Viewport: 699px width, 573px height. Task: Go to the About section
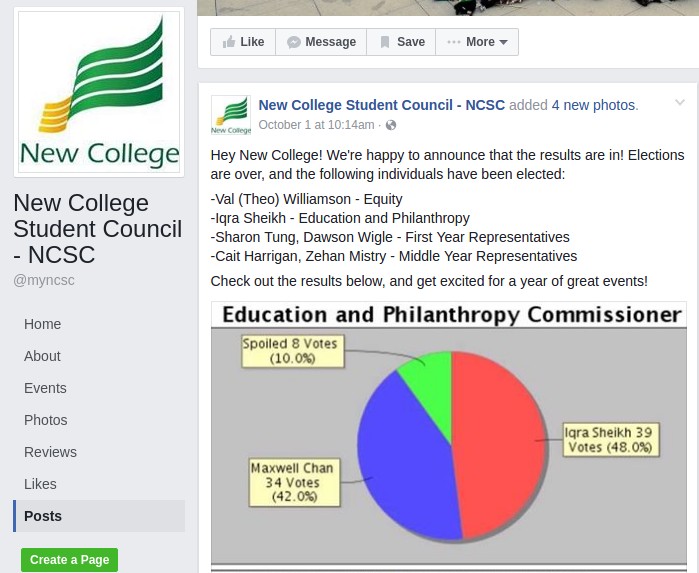point(43,356)
